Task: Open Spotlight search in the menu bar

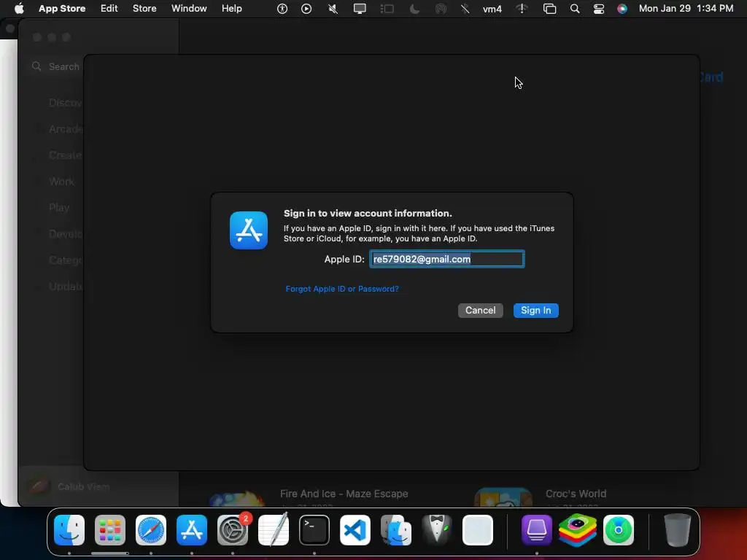Action: [575, 9]
